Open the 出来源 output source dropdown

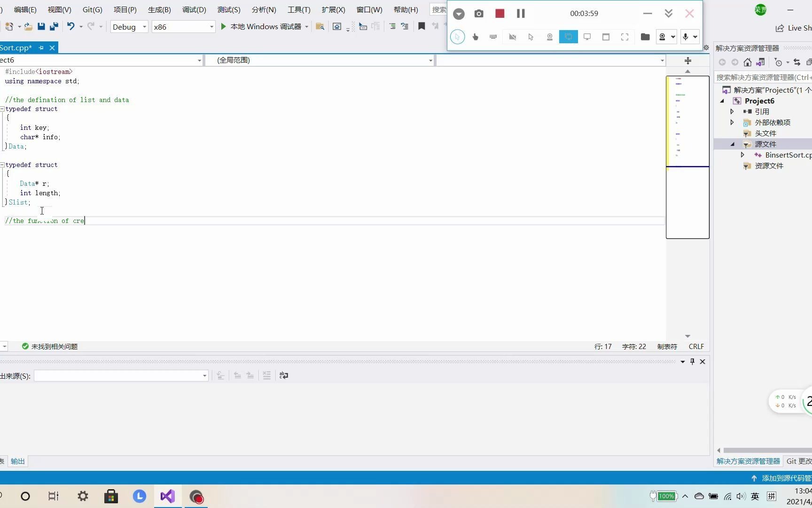pyautogui.click(x=121, y=376)
